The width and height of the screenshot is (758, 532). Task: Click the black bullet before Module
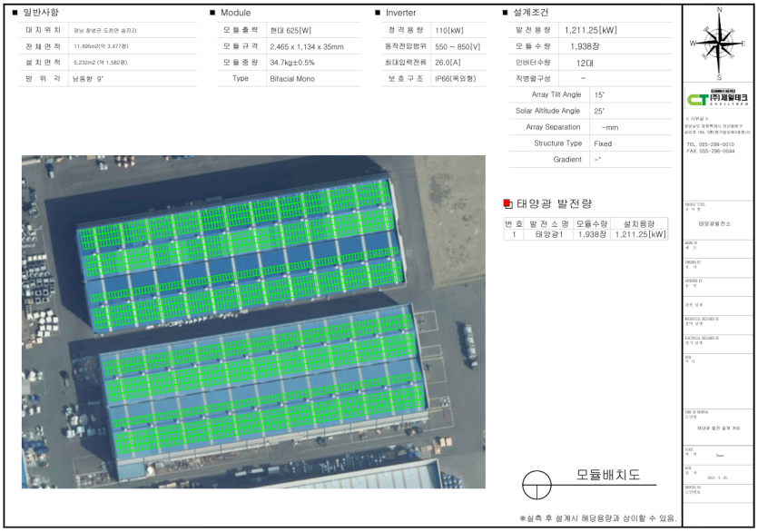click(212, 13)
